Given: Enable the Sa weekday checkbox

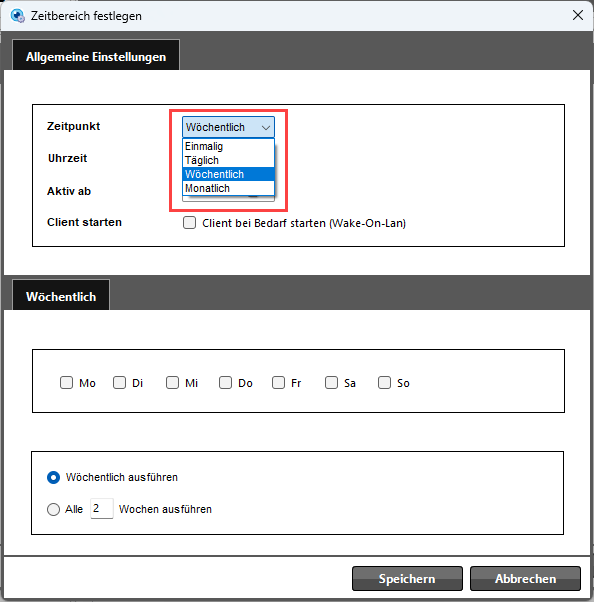Looking at the screenshot, I should tap(331, 382).
